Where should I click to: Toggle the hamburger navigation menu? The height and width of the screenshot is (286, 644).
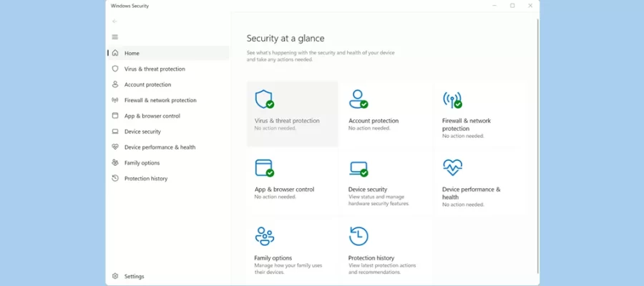[115, 37]
